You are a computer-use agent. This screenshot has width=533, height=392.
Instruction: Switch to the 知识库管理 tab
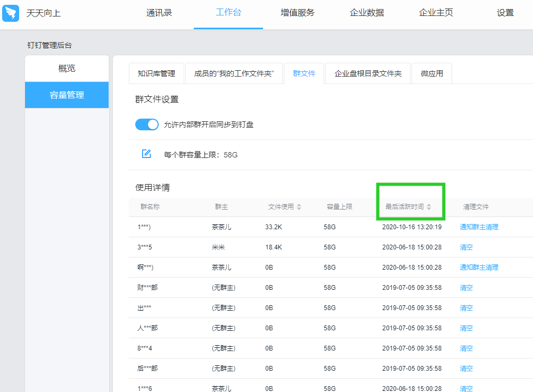(x=157, y=73)
